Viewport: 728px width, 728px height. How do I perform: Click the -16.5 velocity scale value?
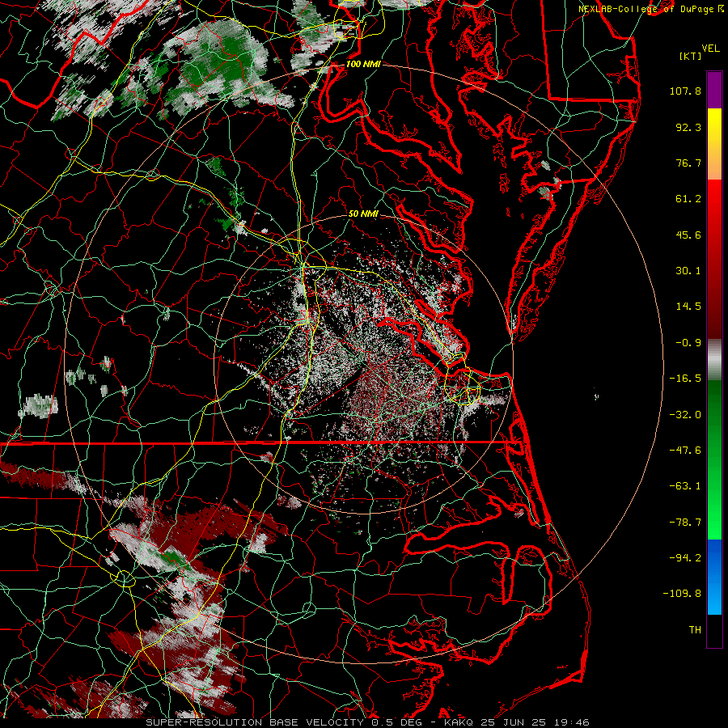coord(685,379)
